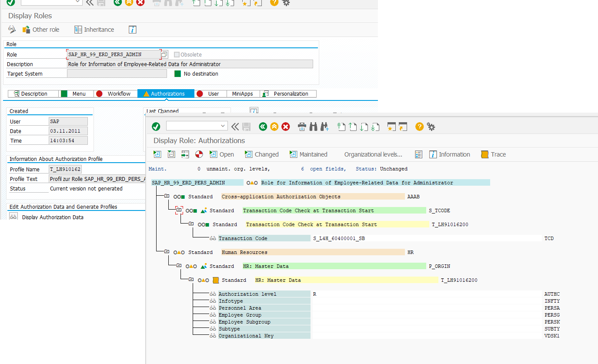Click the yellow Exit button in the Display Roles window
598x364 pixels.
(129, 3)
